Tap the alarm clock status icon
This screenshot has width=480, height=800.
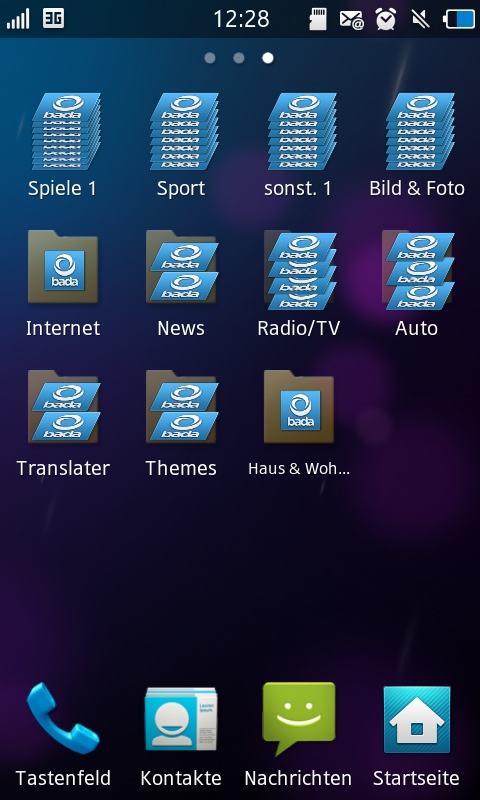[386, 19]
